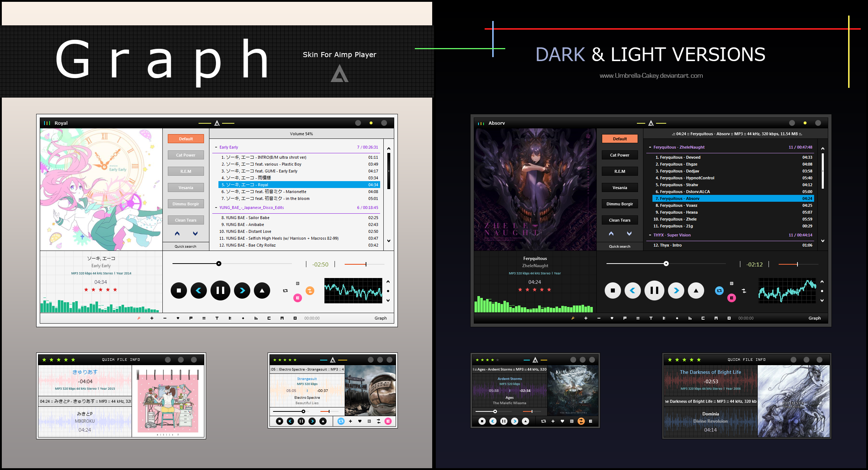Screen dimensions: 868x470
Task: Click seek slider handle in dark Absorv player
Action: click(x=666, y=264)
